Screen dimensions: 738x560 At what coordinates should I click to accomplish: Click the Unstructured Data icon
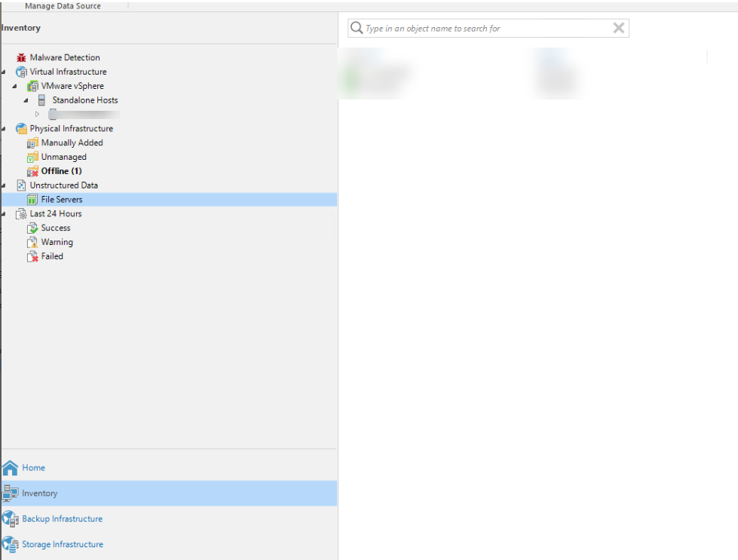tap(21, 185)
